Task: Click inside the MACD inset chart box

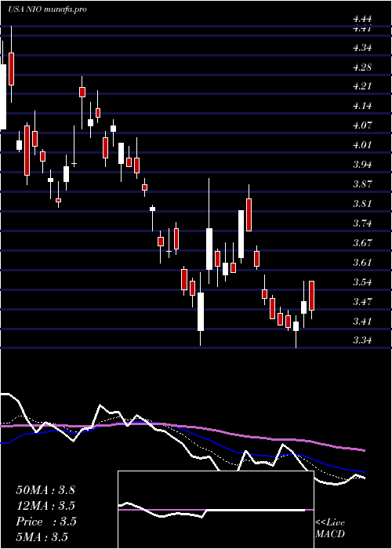Action: [216, 510]
